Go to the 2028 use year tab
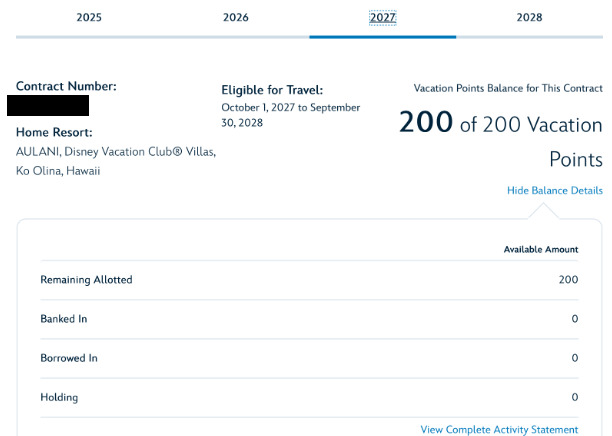This screenshot has height=436, width=612. [530, 17]
